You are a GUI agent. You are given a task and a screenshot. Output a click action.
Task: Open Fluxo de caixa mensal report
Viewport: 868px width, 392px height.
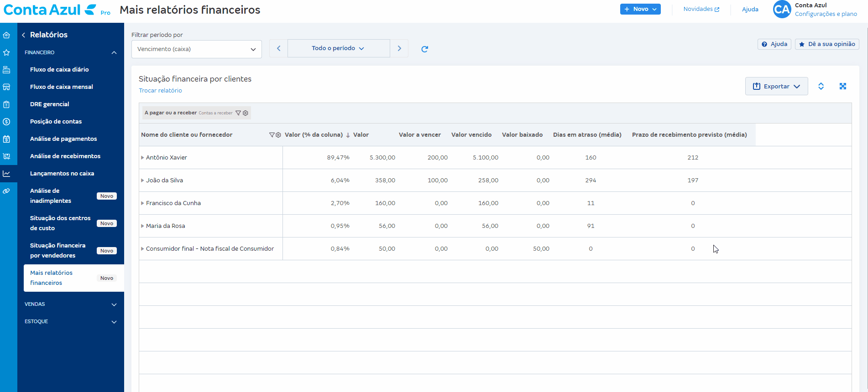click(62, 87)
